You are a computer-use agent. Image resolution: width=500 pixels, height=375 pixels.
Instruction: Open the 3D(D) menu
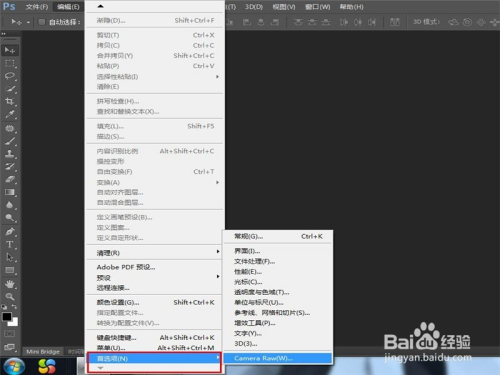coord(254,7)
